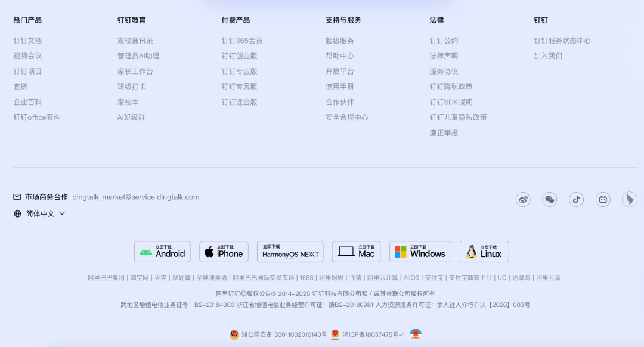The height and width of the screenshot is (347, 644).
Task: Visit 达摩院 footer link
Action: [x=521, y=278]
